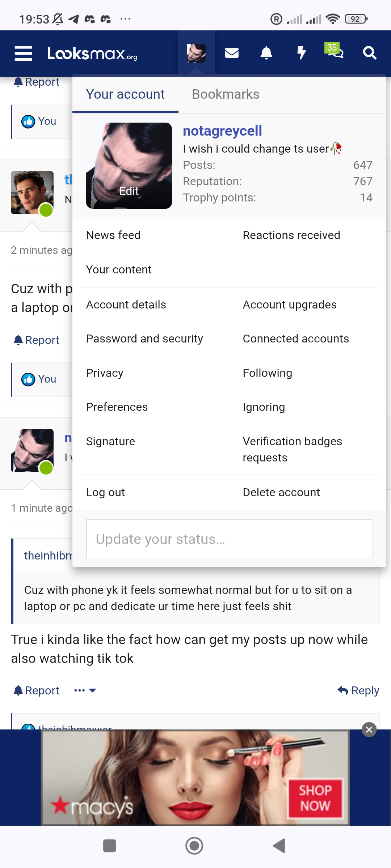Click Update your status field
This screenshot has width=391, height=868.
coord(229,539)
